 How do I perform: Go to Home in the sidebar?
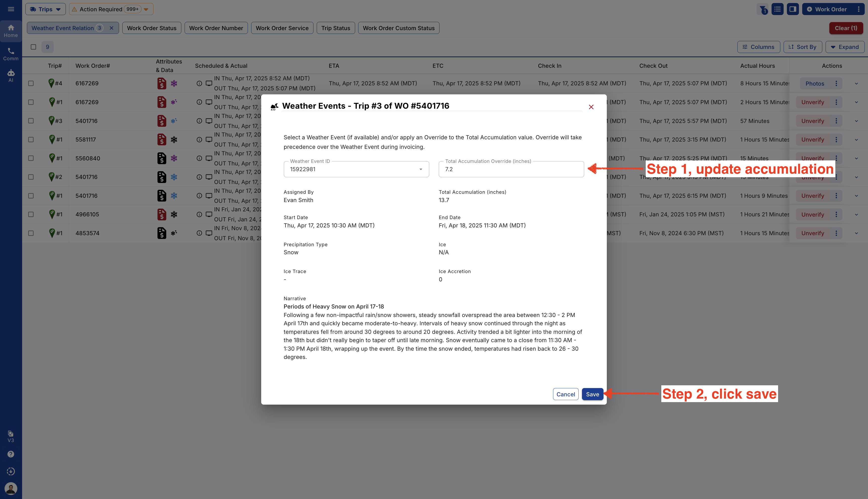[x=11, y=31]
